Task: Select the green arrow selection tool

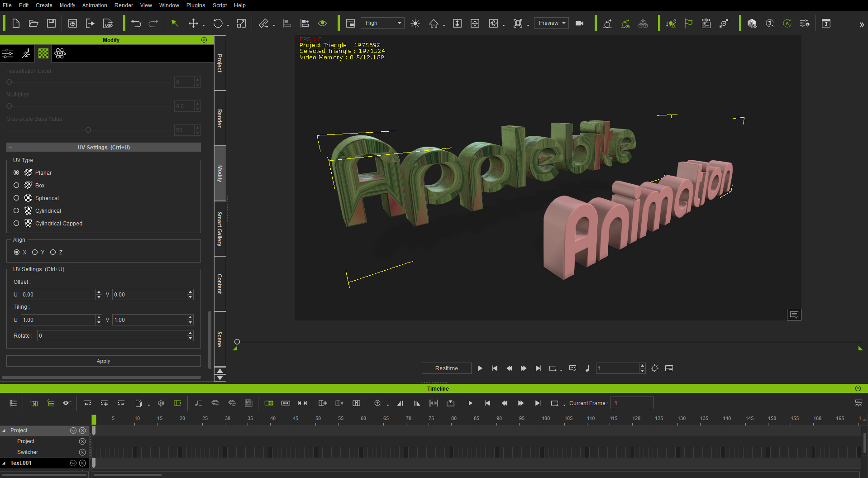Action: (174, 23)
